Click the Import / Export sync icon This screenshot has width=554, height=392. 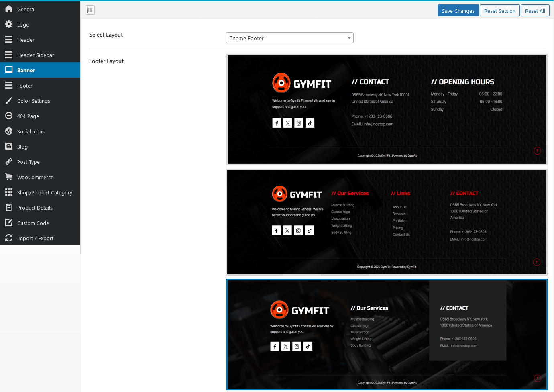(9, 238)
